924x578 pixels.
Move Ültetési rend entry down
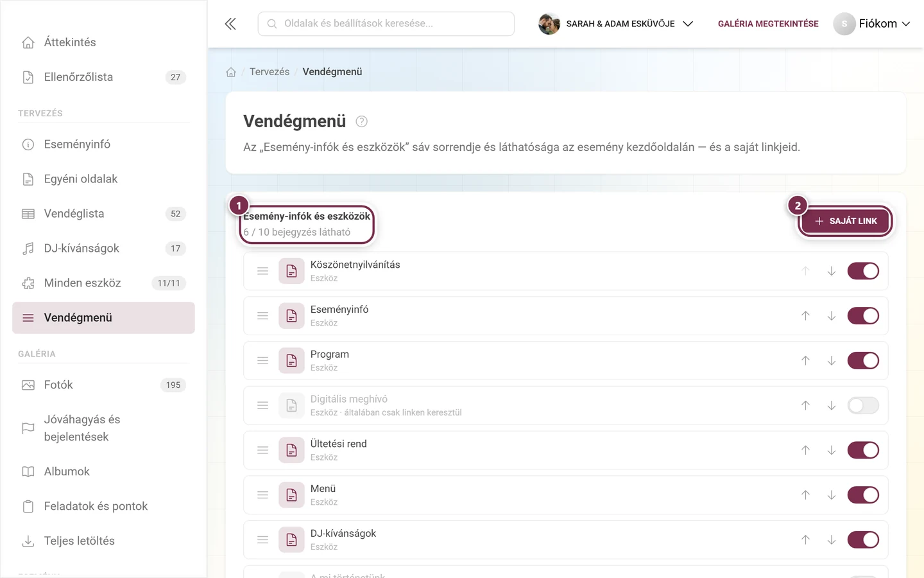pos(832,450)
